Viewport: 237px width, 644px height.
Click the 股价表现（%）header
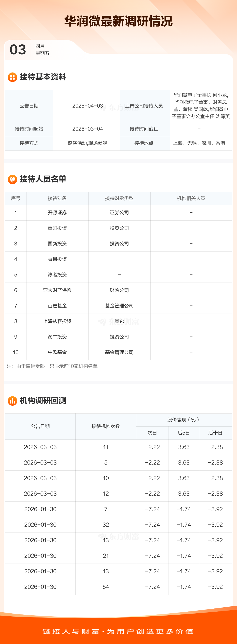tap(184, 420)
